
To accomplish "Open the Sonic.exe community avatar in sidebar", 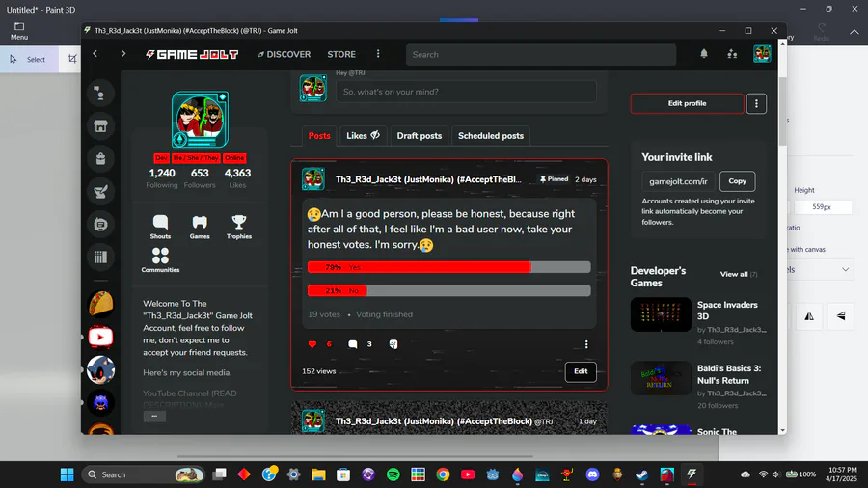I will 100,369.
